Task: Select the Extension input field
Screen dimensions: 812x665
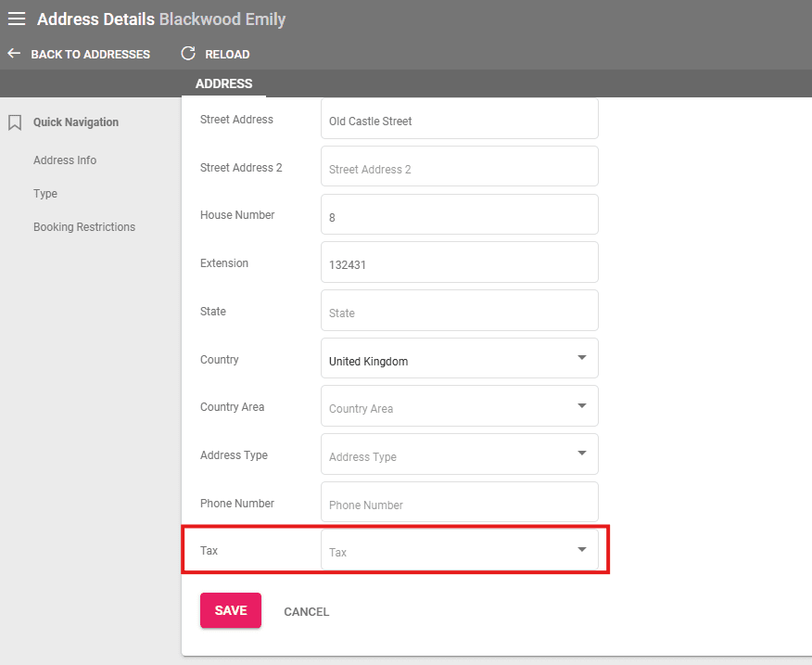Action: 459,263
